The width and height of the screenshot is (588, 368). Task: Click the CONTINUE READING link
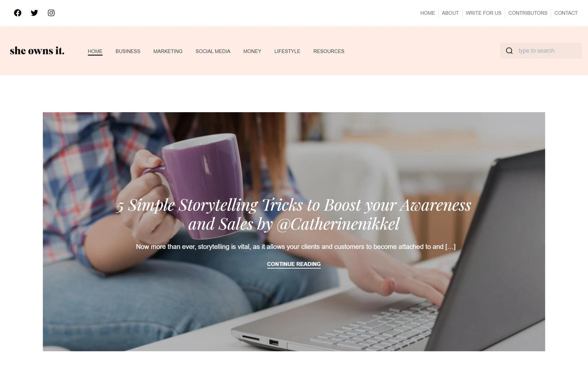tap(294, 264)
